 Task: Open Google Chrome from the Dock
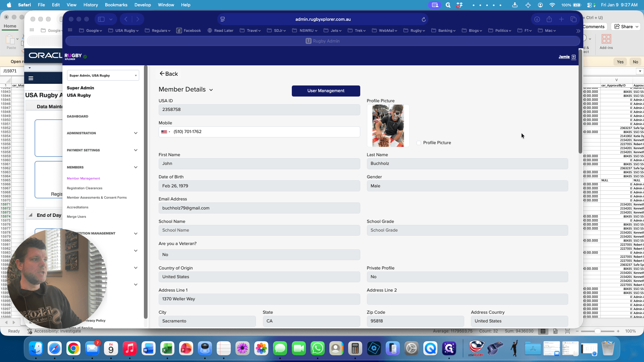click(x=73, y=349)
